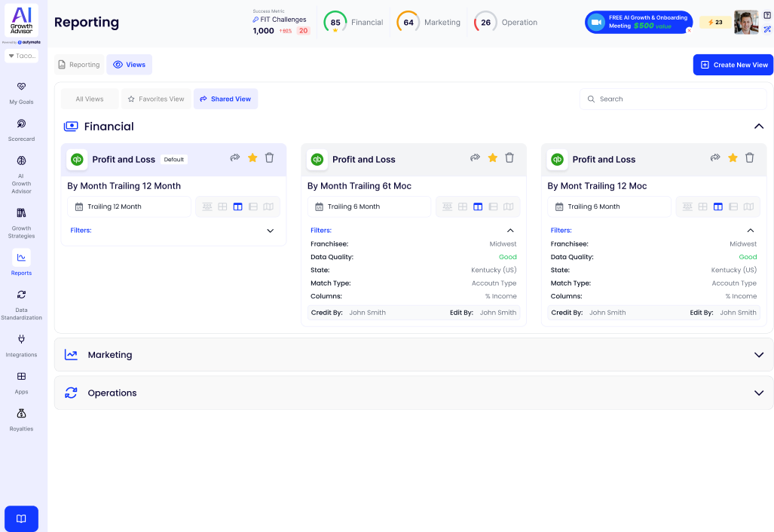Switch to the Favorites View tab
Viewport: 774px width, 532px height.
click(x=156, y=99)
